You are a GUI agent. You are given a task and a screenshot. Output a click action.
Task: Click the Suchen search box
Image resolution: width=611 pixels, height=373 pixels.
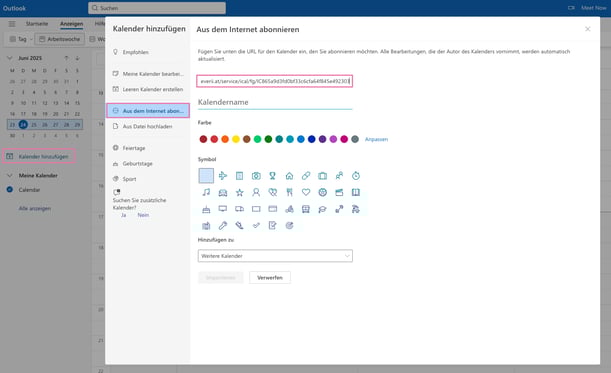coord(157,8)
